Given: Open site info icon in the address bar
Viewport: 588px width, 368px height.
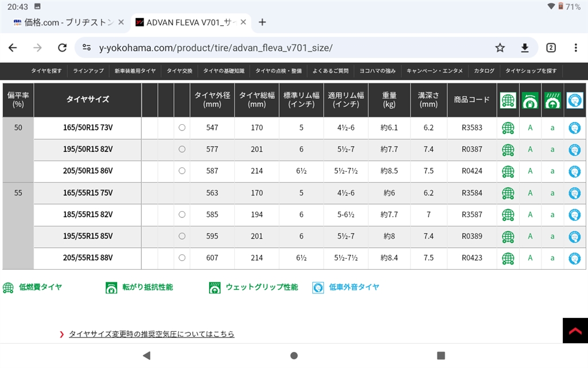Looking at the screenshot, I should (87, 48).
